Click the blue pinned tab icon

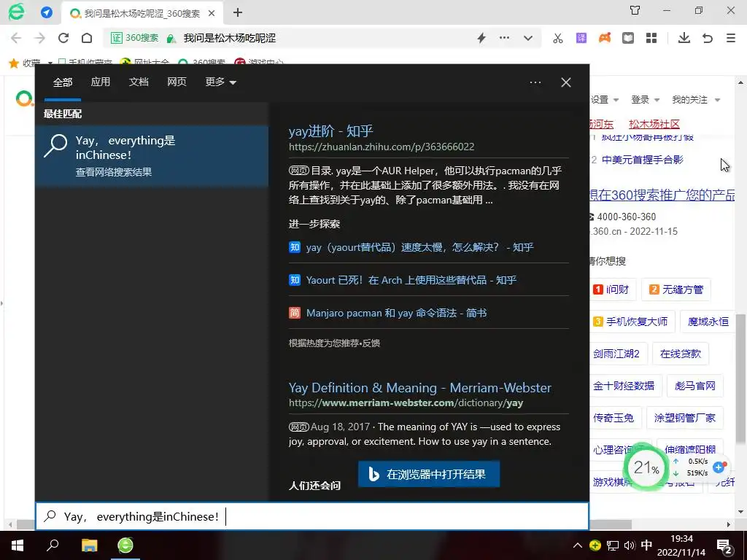point(47,12)
